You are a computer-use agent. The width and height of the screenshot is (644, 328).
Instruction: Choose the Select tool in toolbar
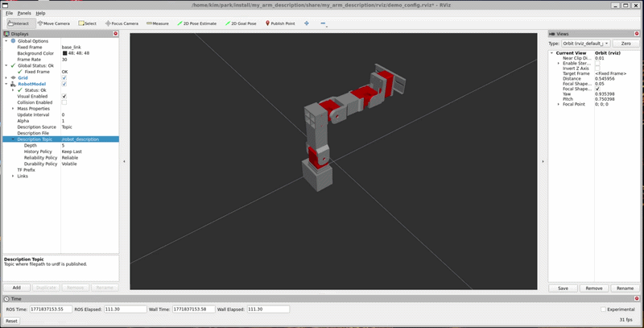tap(88, 23)
